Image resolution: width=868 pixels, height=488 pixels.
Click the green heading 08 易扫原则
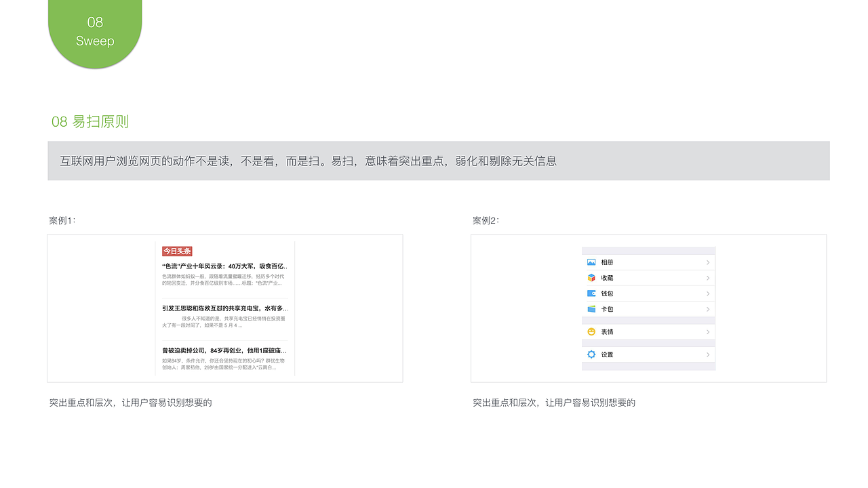pyautogui.click(x=90, y=121)
